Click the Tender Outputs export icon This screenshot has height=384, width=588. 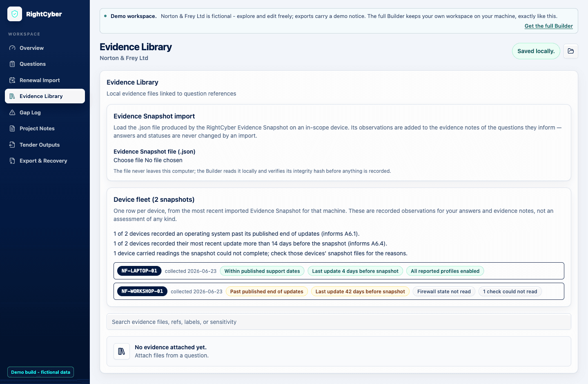click(12, 145)
